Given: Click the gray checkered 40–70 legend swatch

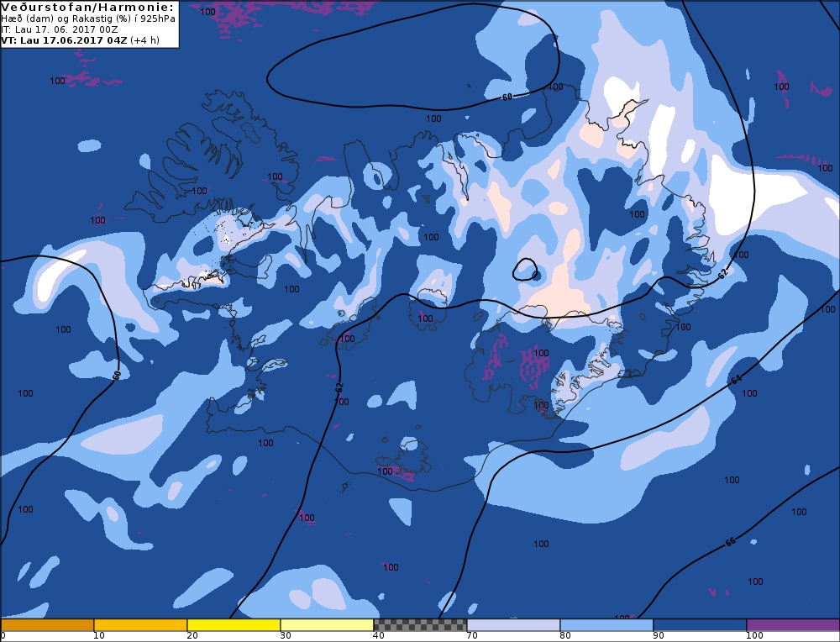Looking at the screenshot, I should tap(420, 625).
